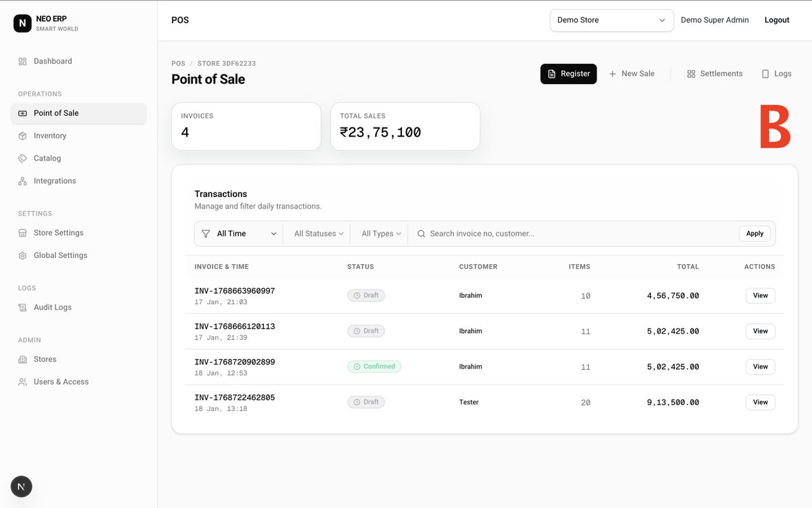Click the POS breadcrumb link
Image resolution: width=812 pixels, height=508 pixels.
tap(179, 64)
